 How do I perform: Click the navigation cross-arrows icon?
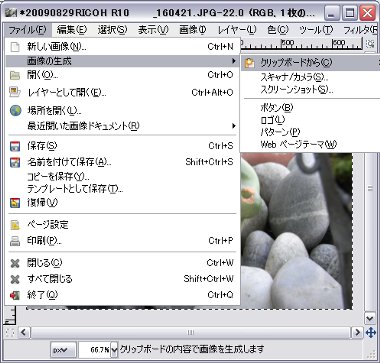click(x=370, y=332)
